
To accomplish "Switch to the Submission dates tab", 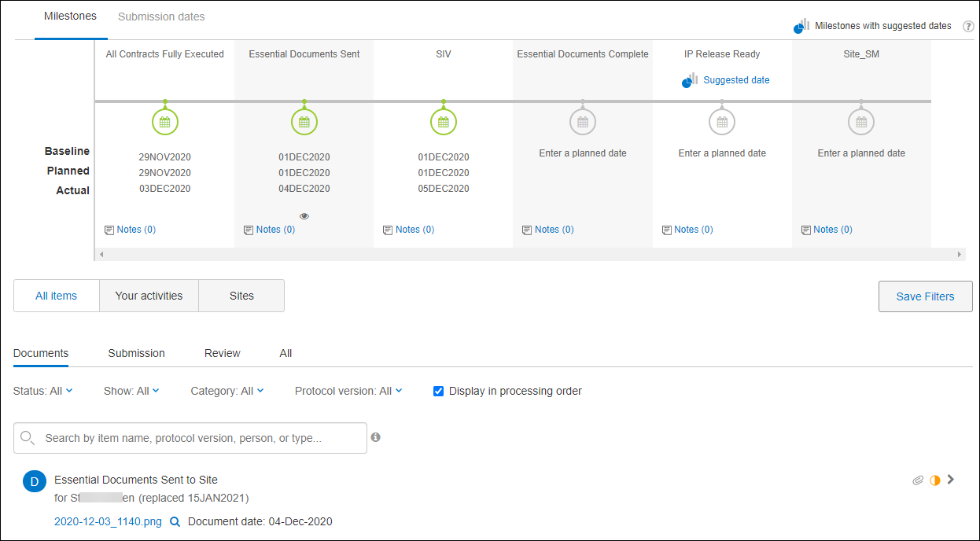I will pyautogui.click(x=161, y=17).
